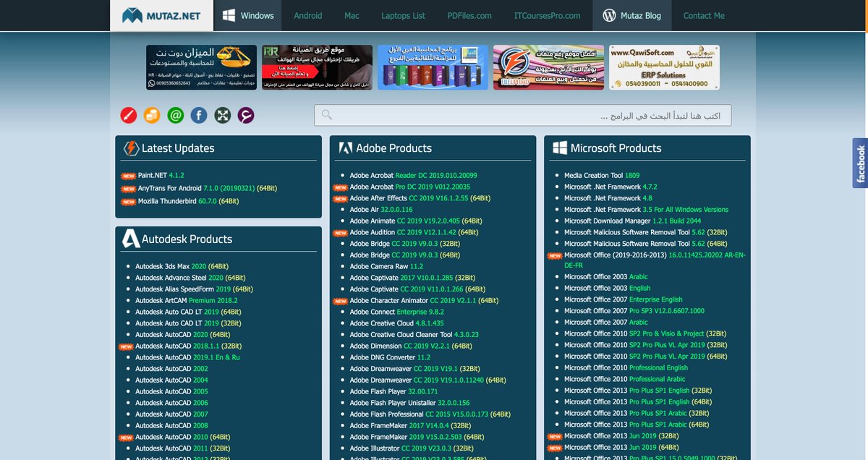Click the purple round icon
Viewport: 868px width, 460px height.
[246, 115]
